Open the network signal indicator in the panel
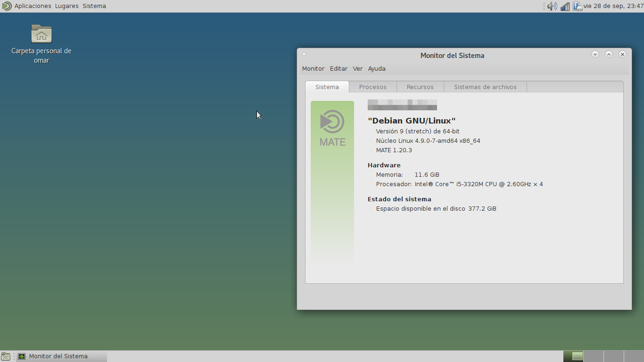The width and height of the screenshot is (644, 362). pos(565,6)
